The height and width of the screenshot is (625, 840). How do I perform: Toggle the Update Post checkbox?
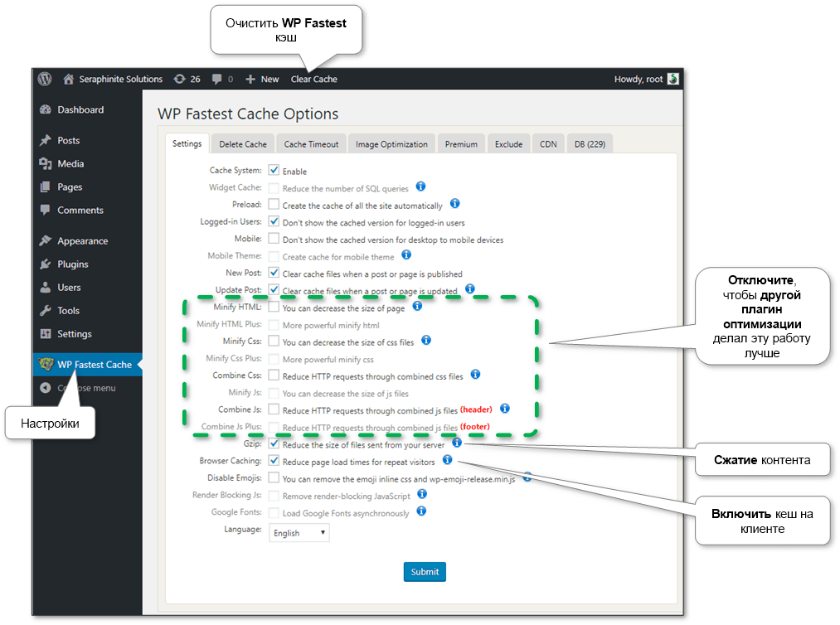click(x=274, y=290)
